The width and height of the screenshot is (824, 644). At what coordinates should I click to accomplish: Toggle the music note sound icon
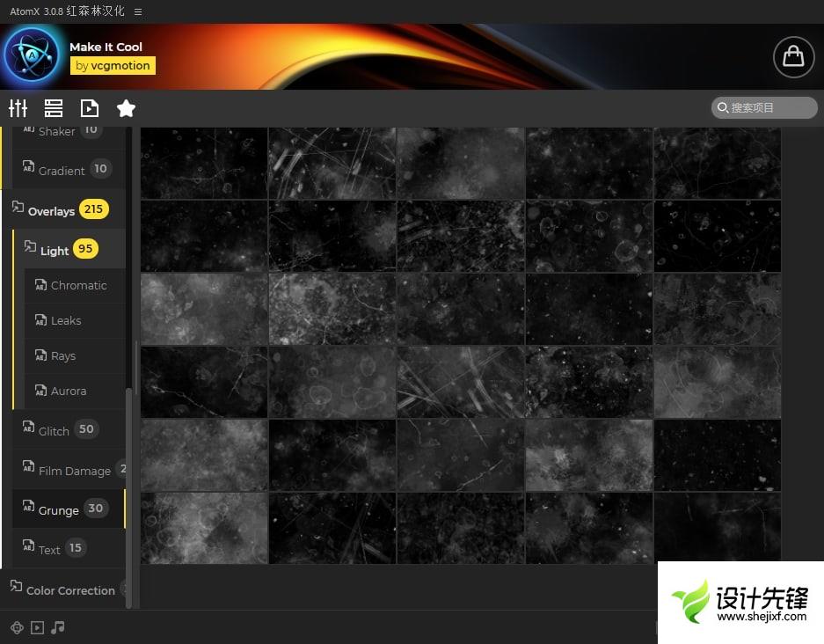coord(58,627)
